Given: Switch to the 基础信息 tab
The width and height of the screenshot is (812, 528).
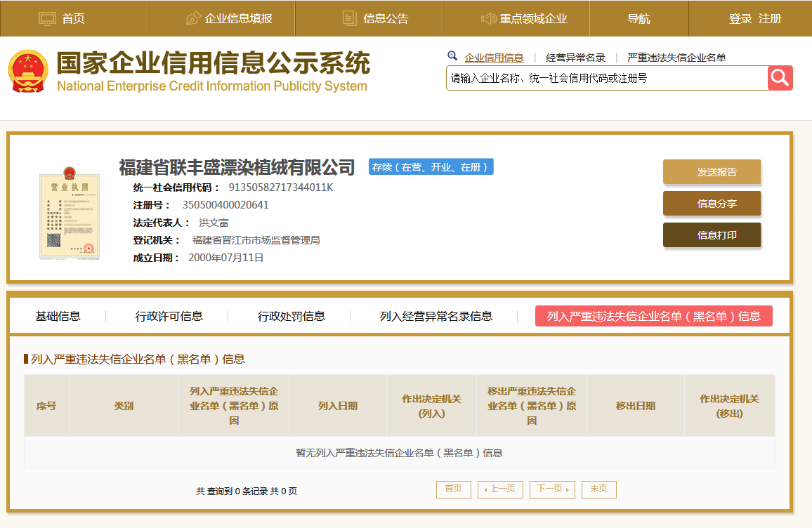Looking at the screenshot, I should [58, 316].
